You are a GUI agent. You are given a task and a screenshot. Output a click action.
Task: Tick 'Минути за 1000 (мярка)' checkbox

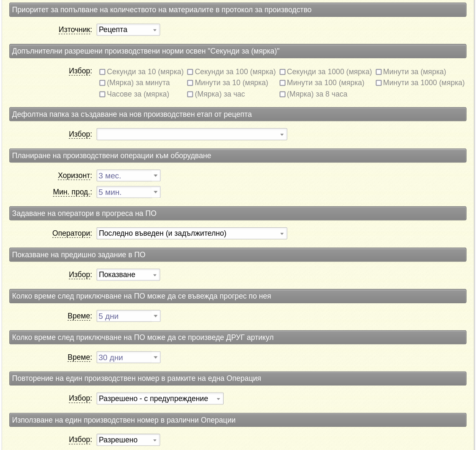[x=379, y=83]
